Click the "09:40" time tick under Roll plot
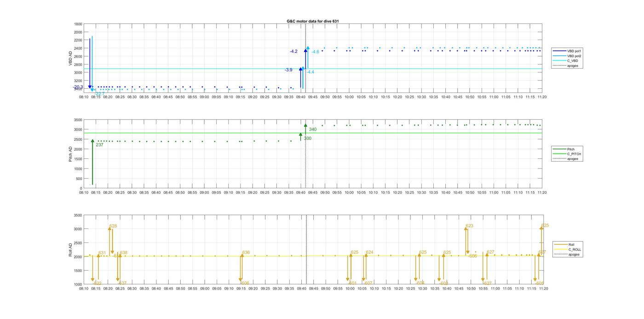This screenshot has height=319, width=644. pos(301,289)
